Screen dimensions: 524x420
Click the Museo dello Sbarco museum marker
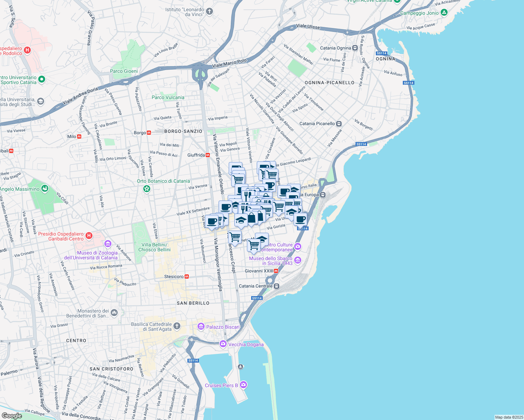click(297, 261)
